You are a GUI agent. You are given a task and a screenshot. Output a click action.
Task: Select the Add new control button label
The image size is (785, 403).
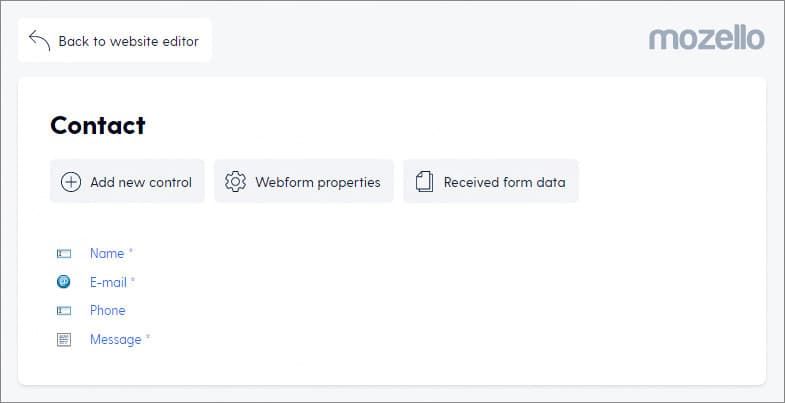click(141, 182)
